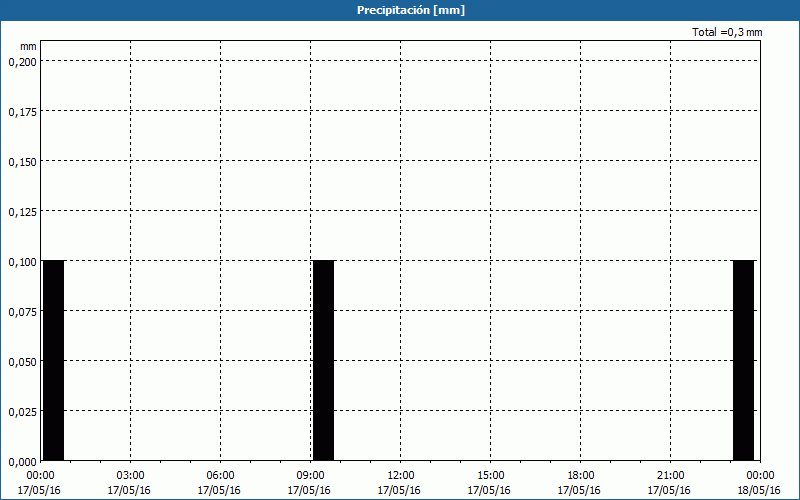Click the last precipitation bar before 18/05/16
Viewport: 800px width, 500px height.
pyautogui.click(x=743, y=361)
